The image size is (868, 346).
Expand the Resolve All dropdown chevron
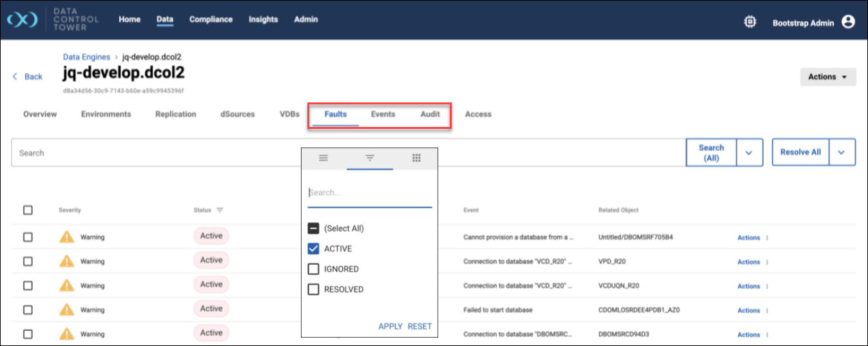(842, 152)
